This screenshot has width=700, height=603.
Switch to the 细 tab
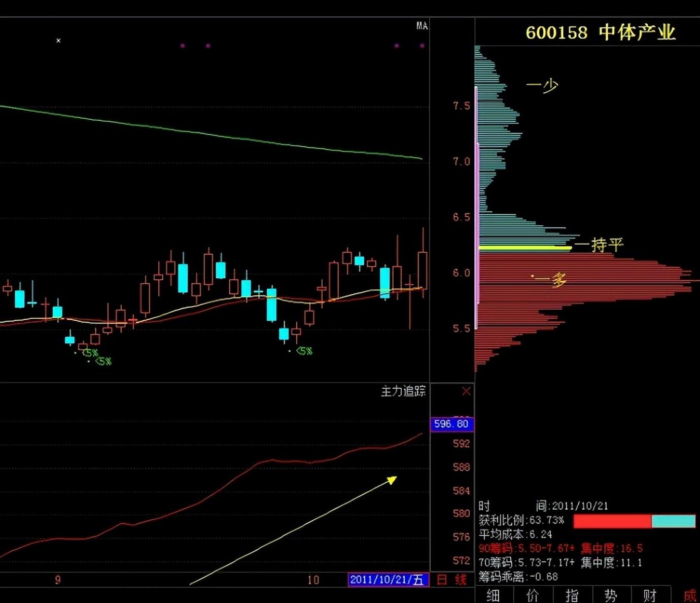pos(493,595)
